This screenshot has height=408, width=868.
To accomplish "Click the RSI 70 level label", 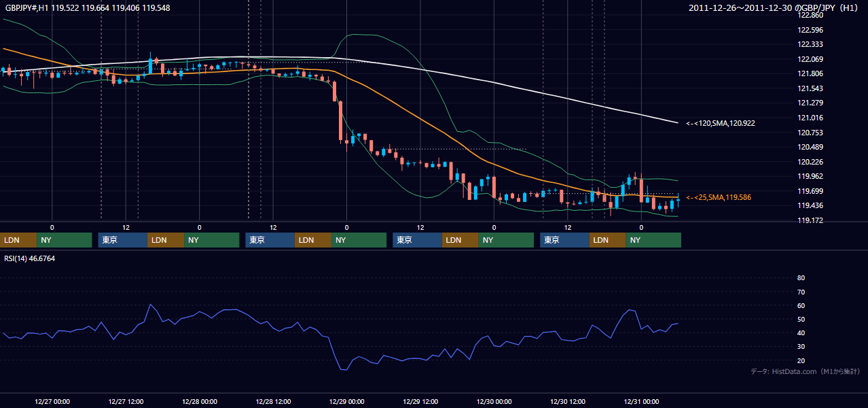I will (801, 292).
